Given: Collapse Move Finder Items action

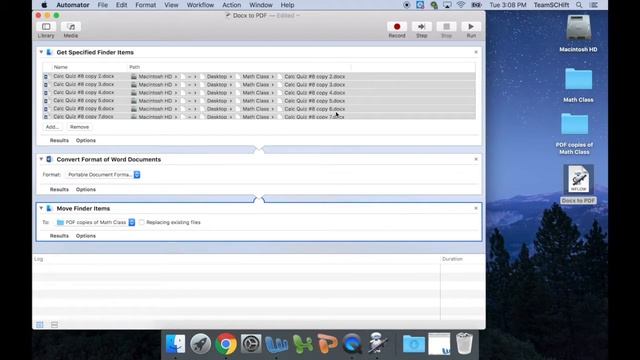Looking at the screenshot, I should tap(41, 208).
